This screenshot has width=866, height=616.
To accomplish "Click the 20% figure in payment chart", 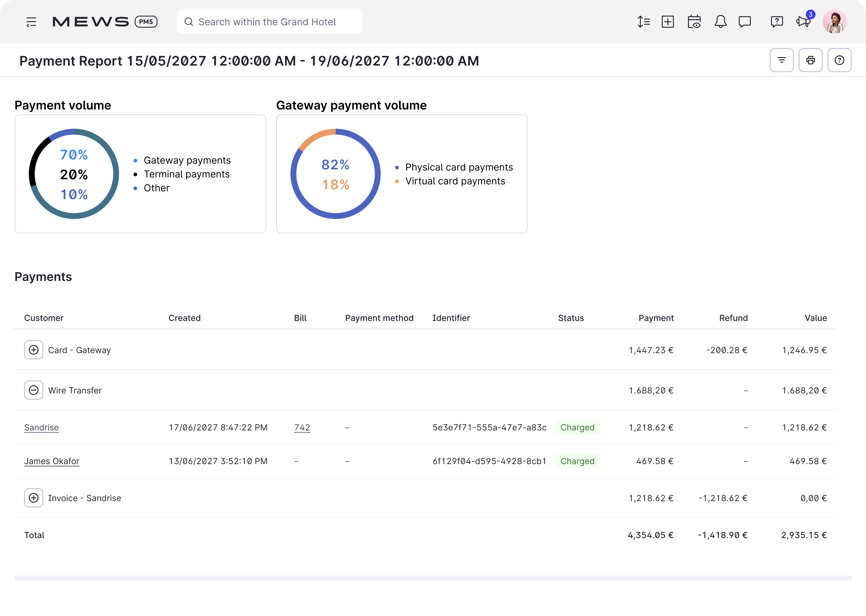I will point(74,174).
